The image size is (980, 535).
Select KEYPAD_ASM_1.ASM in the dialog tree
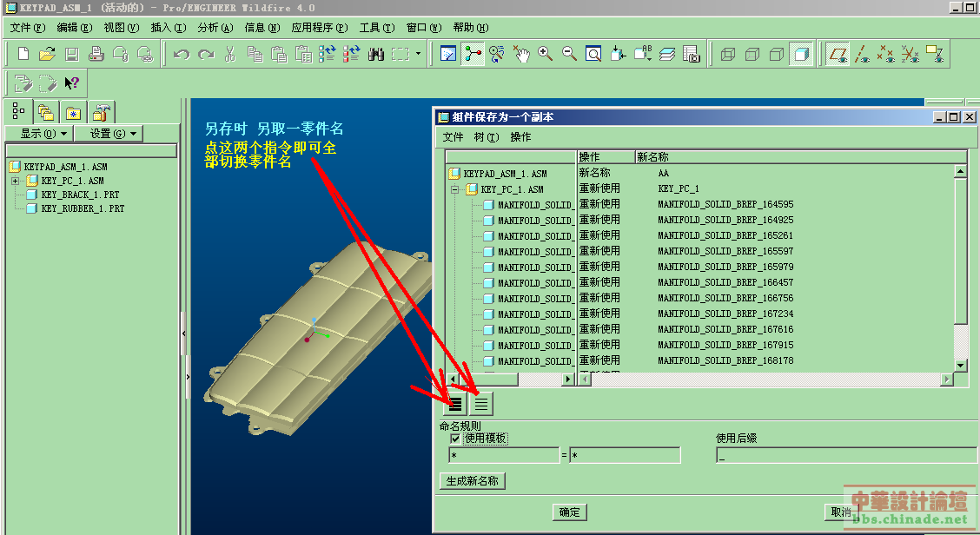click(x=505, y=174)
